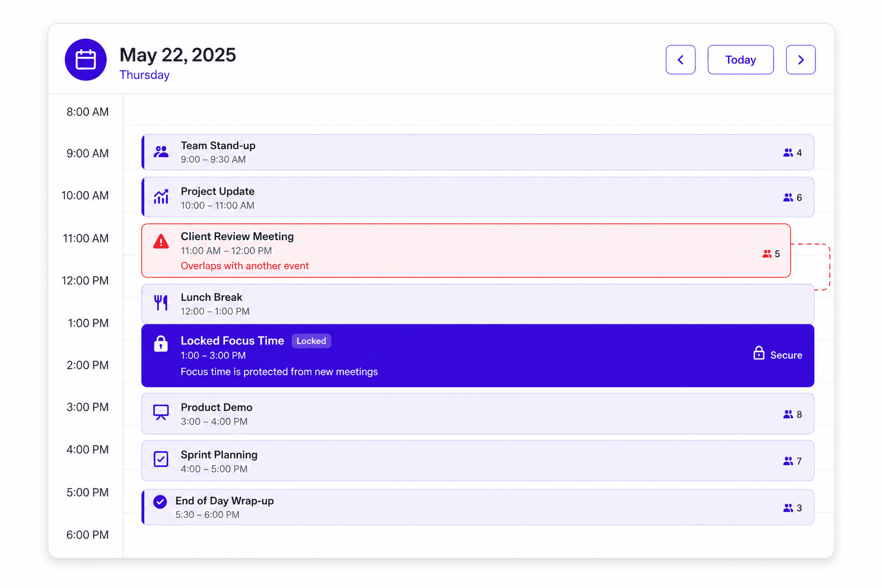Click the attendee count 8 on Product Demo

point(799,415)
